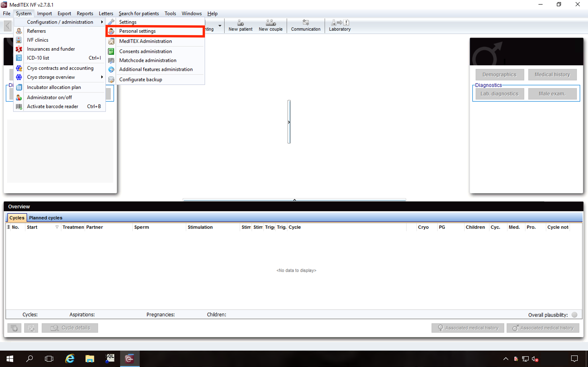Screen dimensions: 588x367
Task: Open the Incubator allocation plan
Action: (54, 87)
